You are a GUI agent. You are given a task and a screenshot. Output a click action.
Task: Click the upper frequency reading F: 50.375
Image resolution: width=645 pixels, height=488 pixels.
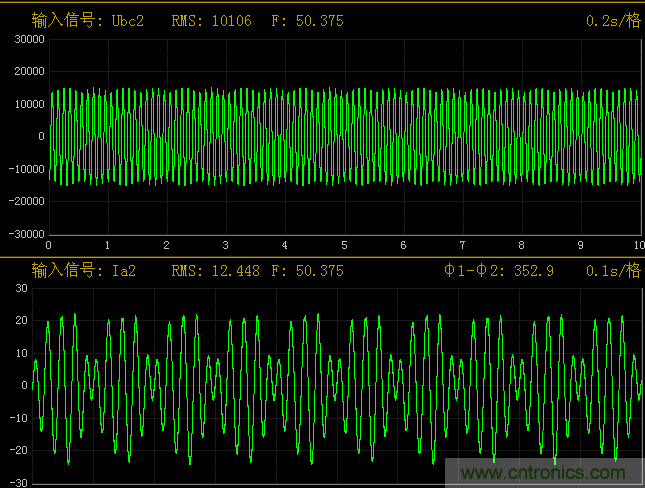(308, 21)
